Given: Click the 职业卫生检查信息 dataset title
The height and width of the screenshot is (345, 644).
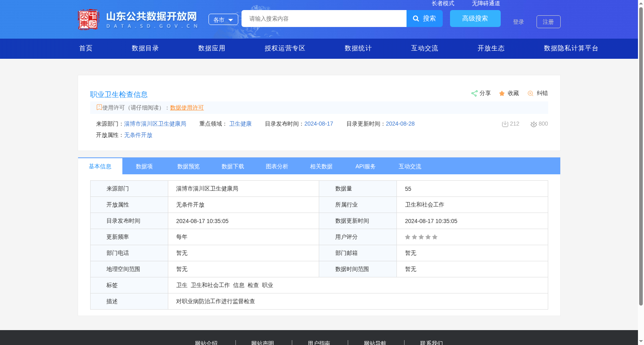Looking at the screenshot, I should 119,95.
